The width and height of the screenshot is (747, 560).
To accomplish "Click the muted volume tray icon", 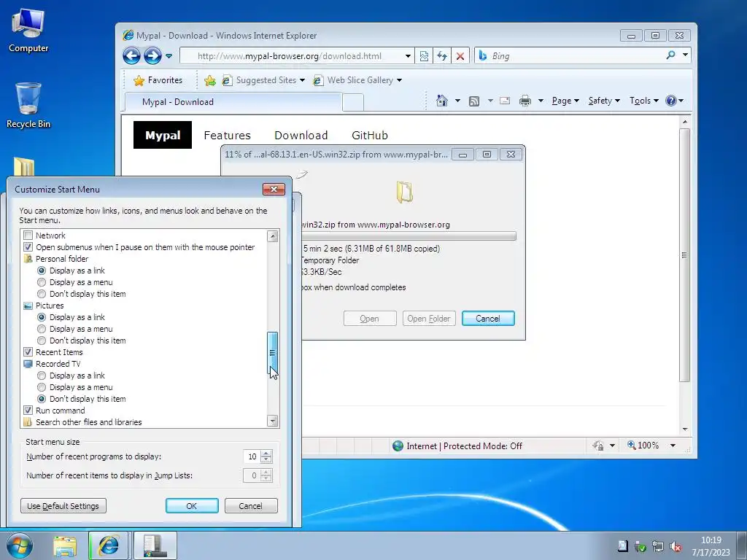I will pos(675,546).
